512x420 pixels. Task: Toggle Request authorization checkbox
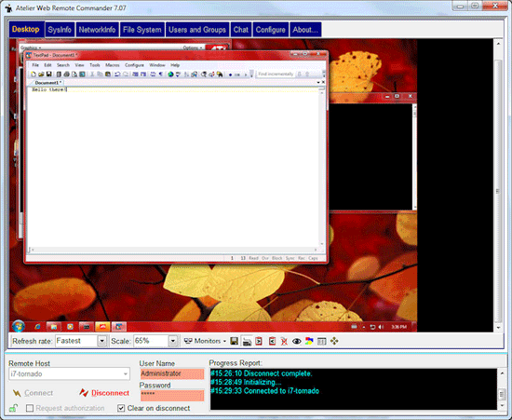click(30, 408)
